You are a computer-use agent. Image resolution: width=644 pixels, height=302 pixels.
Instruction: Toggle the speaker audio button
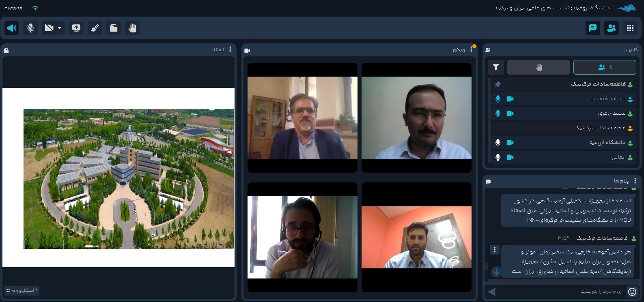point(12,28)
